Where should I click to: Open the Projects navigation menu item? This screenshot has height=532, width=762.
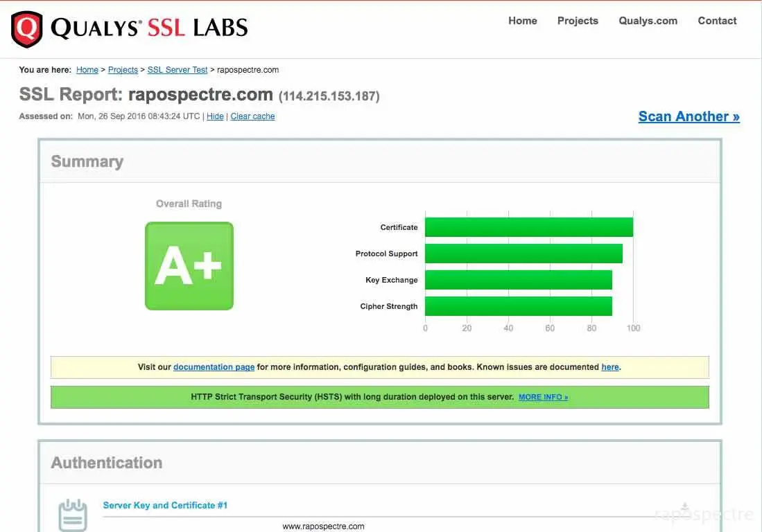[x=578, y=21]
